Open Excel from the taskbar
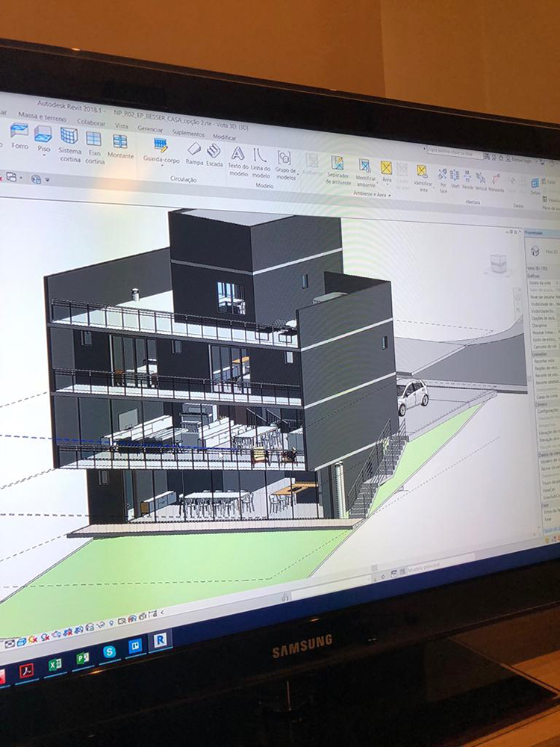The height and width of the screenshot is (747, 560). [55, 665]
